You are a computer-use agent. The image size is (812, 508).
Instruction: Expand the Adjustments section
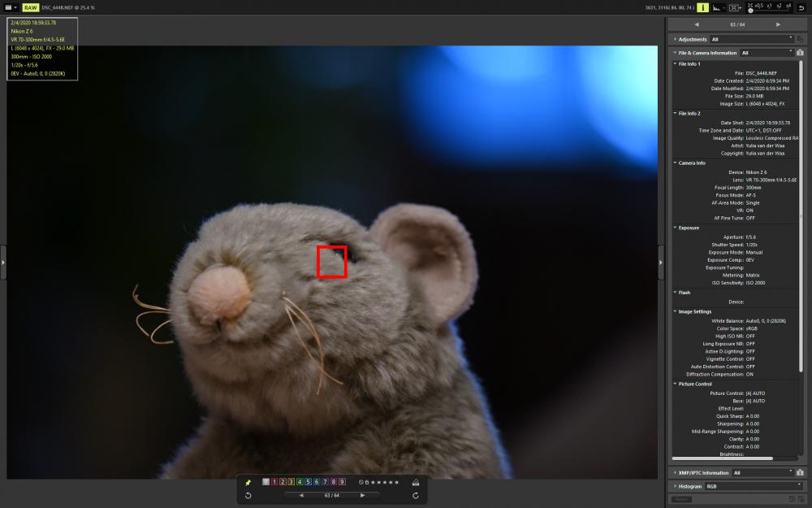pyautogui.click(x=675, y=39)
